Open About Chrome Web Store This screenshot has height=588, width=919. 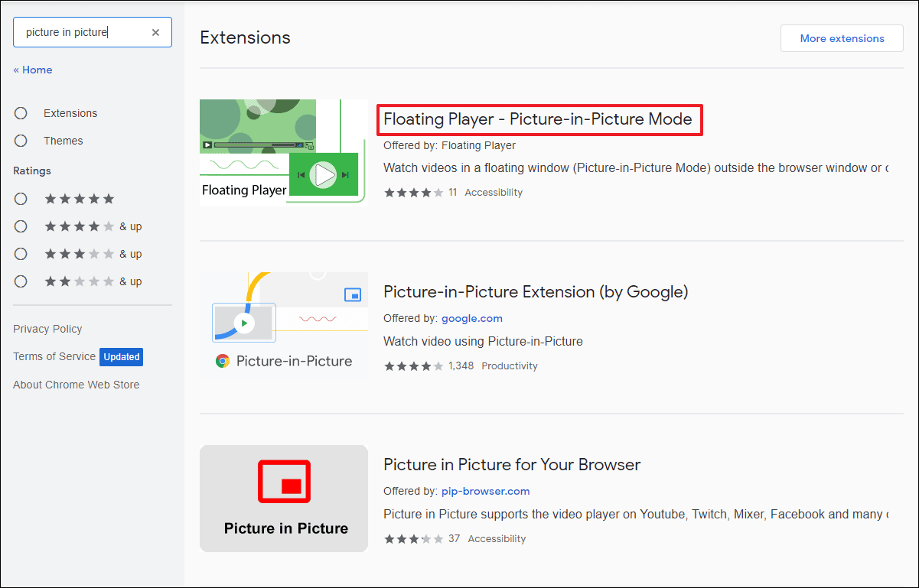tap(77, 385)
